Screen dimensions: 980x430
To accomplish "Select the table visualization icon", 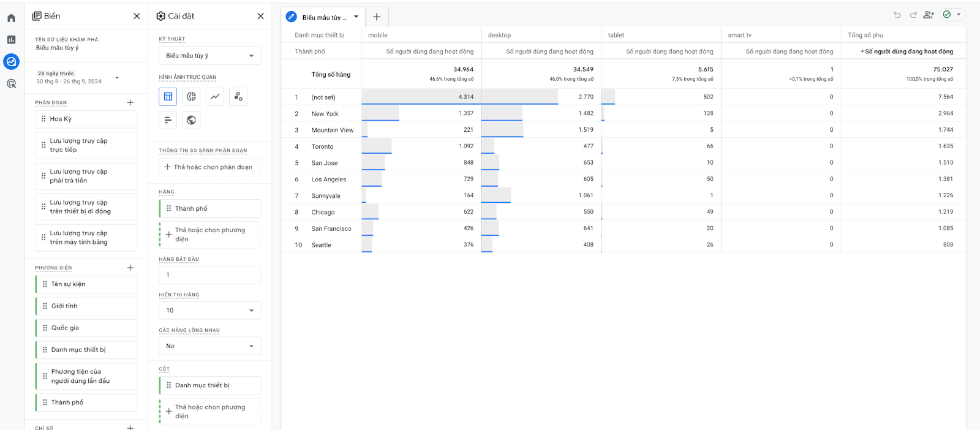I will (x=168, y=97).
